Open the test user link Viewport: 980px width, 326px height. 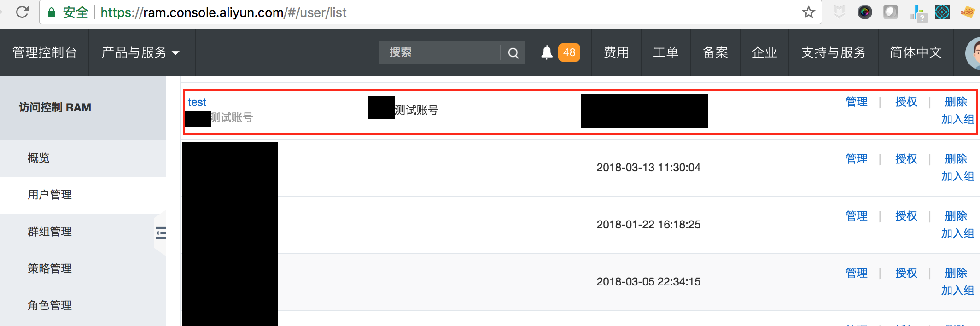(197, 102)
